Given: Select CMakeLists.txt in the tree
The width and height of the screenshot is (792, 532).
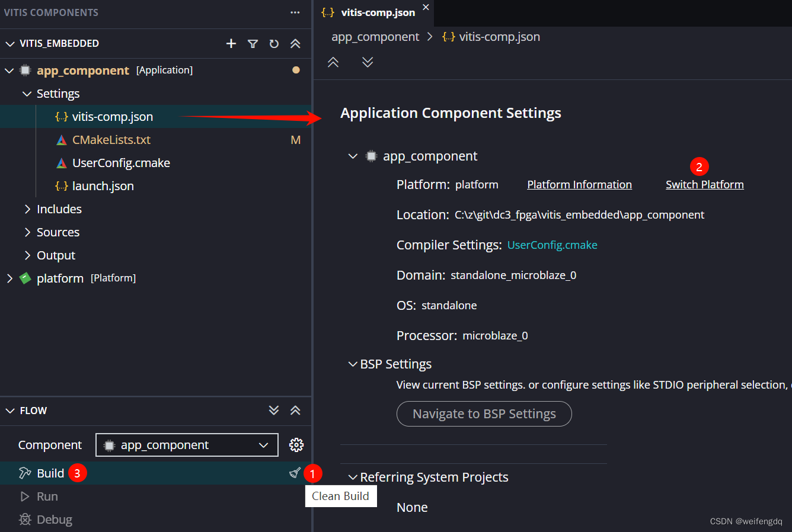Looking at the screenshot, I should click(x=155, y=140).
